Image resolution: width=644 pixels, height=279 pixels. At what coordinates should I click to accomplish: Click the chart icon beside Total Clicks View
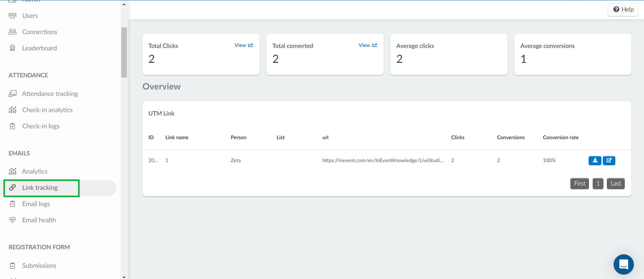pos(251,45)
